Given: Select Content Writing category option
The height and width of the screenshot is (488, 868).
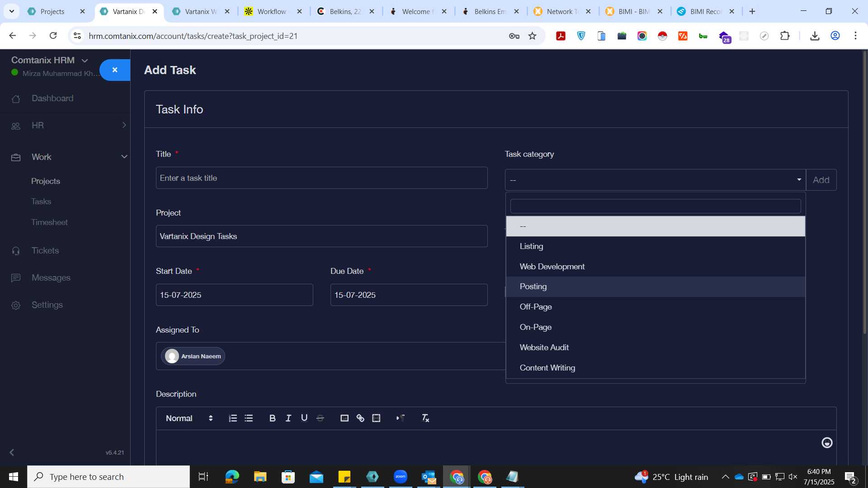Looking at the screenshot, I should click(655, 368).
